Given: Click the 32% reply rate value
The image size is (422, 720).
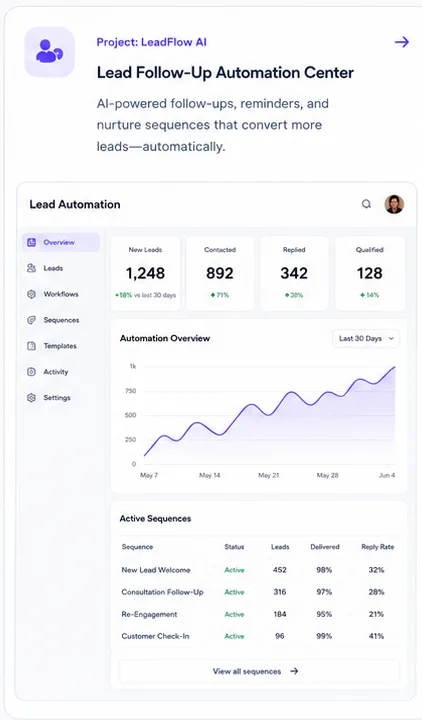Looking at the screenshot, I should pyautogui.click(x=376, y=570).
